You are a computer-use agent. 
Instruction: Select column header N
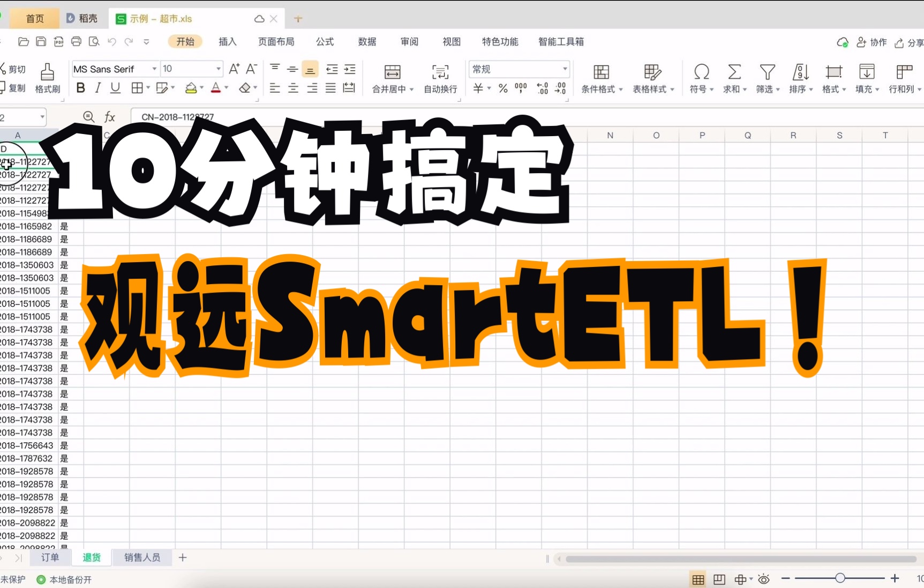pos(610,136)
